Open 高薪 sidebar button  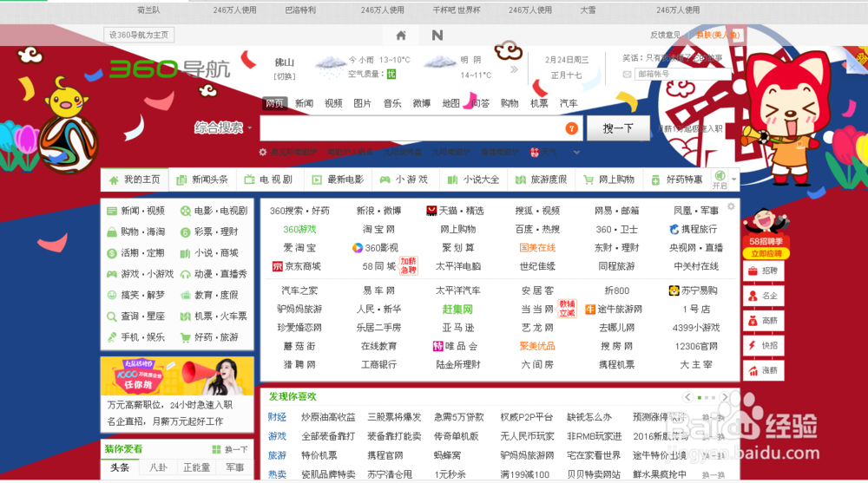coord(763,321)
